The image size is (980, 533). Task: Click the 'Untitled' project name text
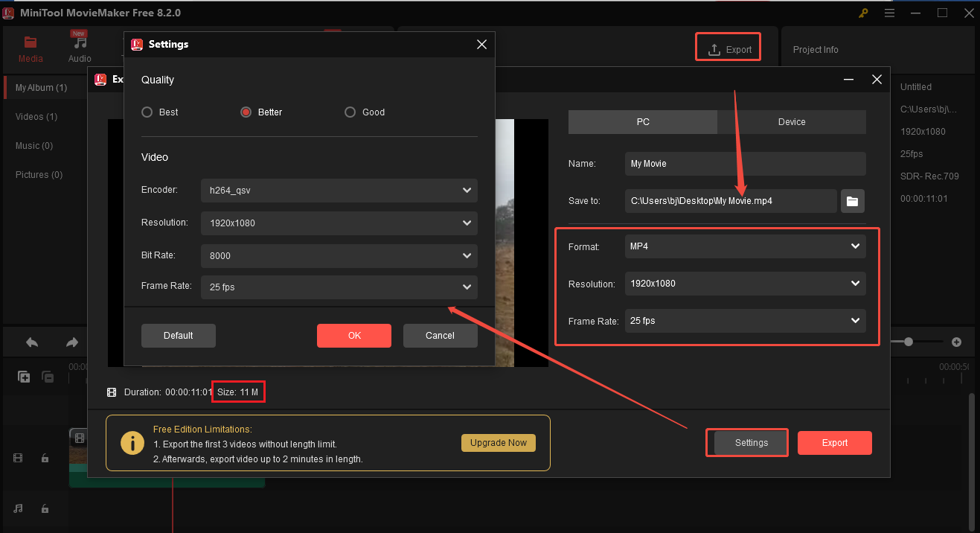point(916,87)
